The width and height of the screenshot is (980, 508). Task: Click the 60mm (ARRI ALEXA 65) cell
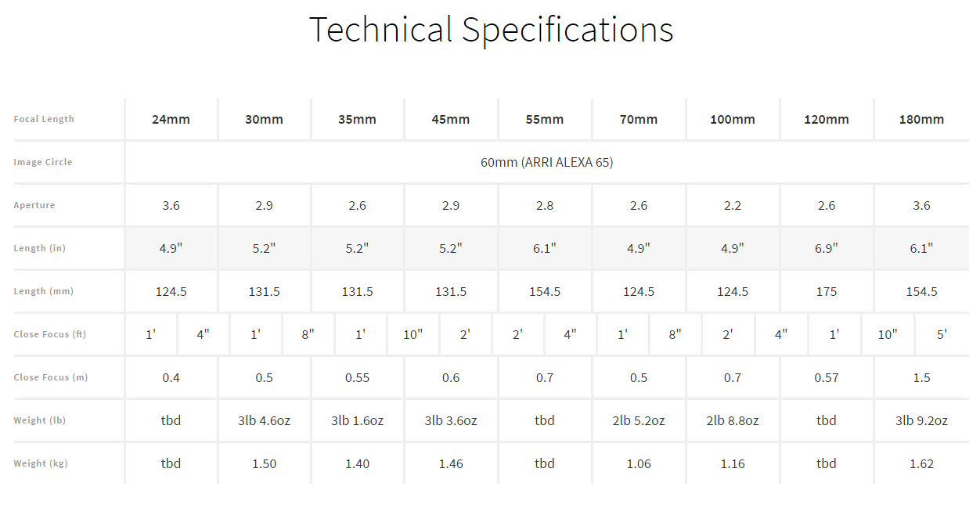click(x=547, y=163)
